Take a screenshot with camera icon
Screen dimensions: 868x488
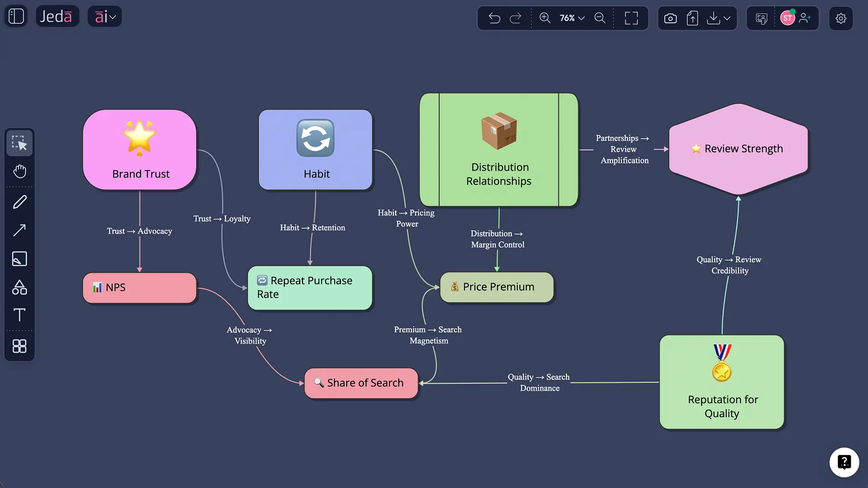[670, 18]
